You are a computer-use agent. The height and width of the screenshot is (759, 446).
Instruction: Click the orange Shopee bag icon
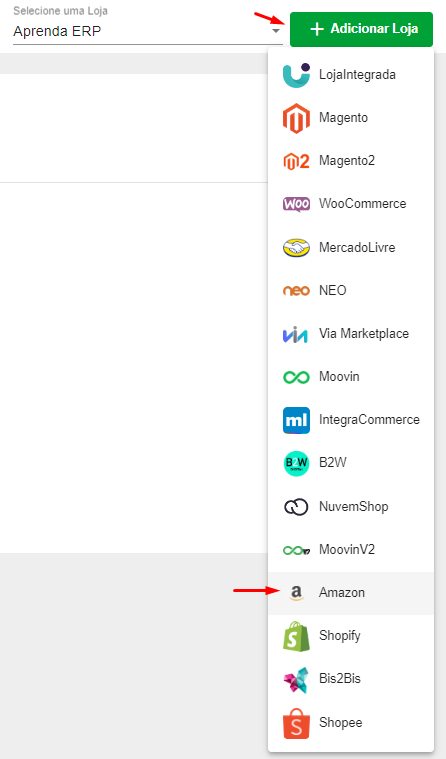296,723
